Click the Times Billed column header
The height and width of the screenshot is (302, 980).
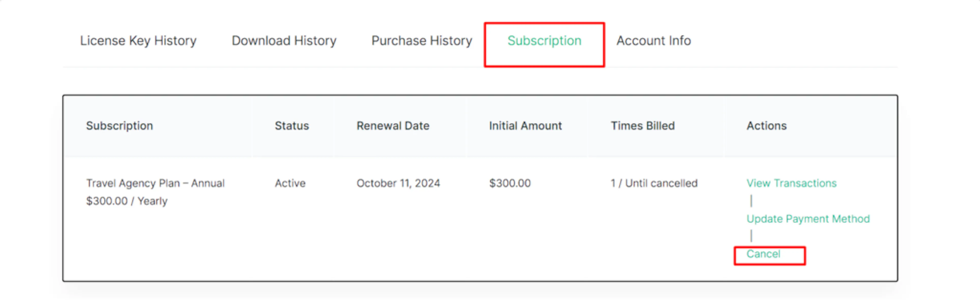tap(643, 126)
